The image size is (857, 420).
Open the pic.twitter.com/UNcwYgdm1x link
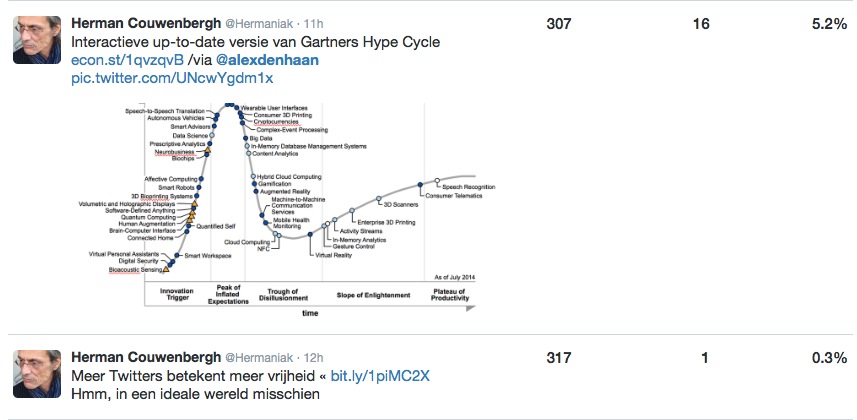pos(172,79)
